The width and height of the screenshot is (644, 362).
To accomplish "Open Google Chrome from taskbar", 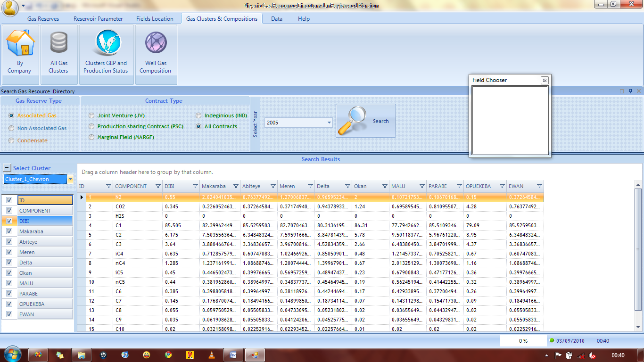I will pos(168,355).
